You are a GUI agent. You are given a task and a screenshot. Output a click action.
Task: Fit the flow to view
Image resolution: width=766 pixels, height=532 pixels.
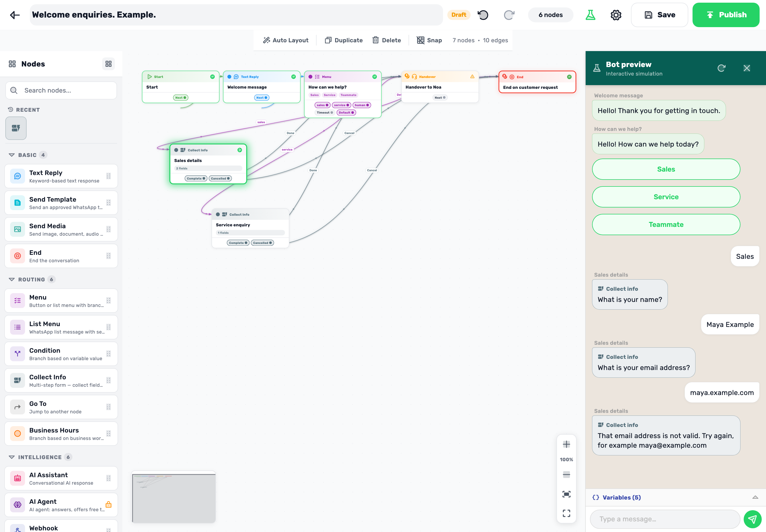pyautogui.click(x=566, y=494)
